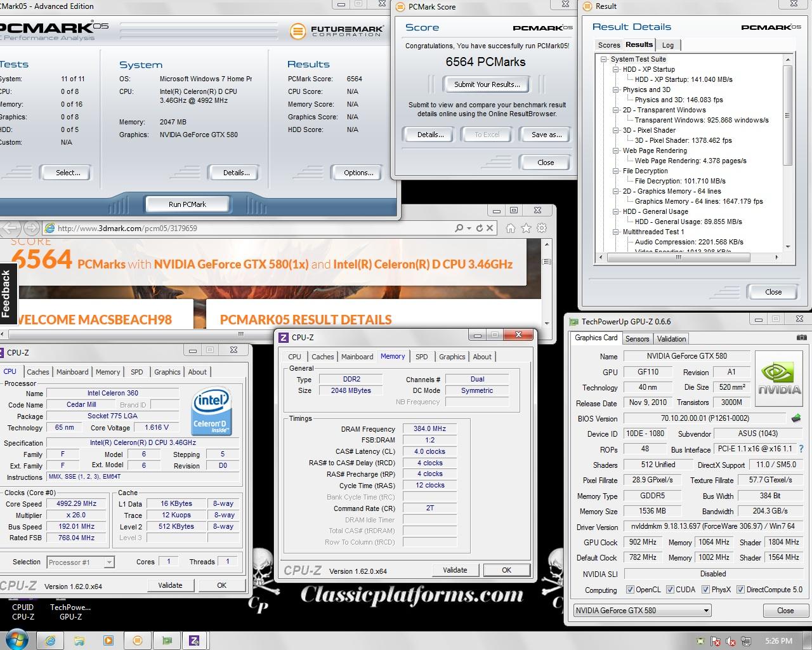Click the Intel Celeron D logo in CPU-Z

211,412
